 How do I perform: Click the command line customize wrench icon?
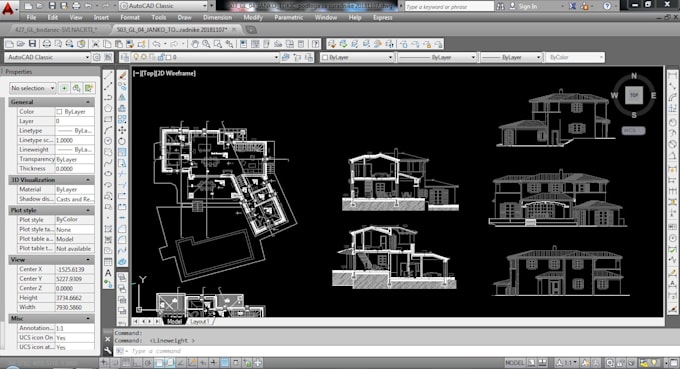108,350
